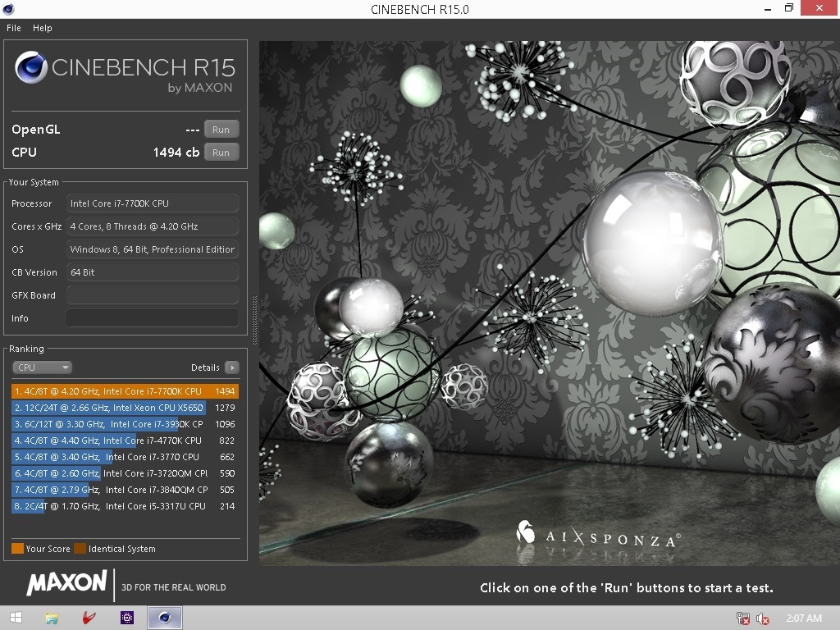Click the rendered AixSponza scene image
Viewport: 840px width, 630px height.
pyautogui.click(x=549, y=304)
